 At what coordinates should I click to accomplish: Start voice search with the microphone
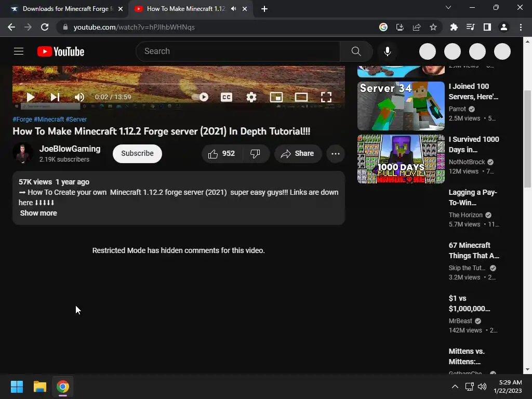pos(387,51)
